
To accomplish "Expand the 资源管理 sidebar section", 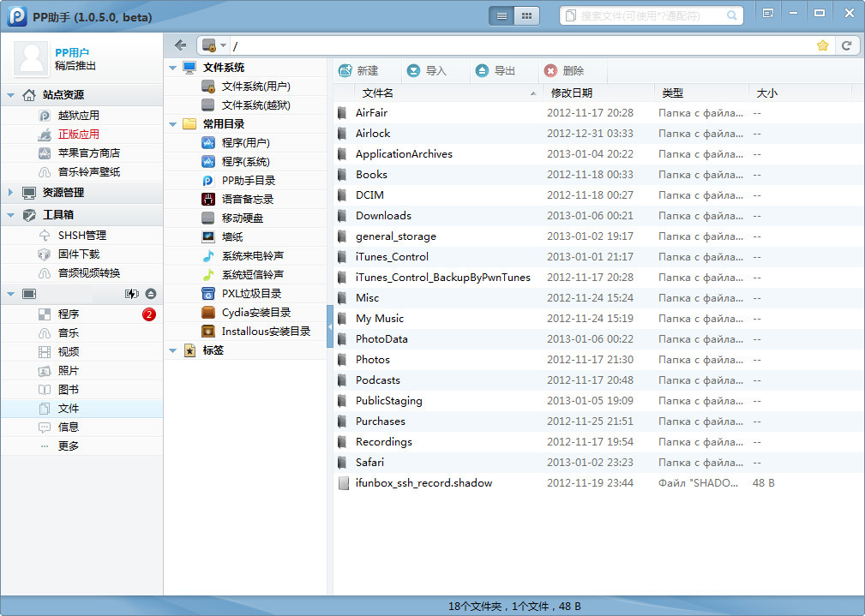I will [x=10, y=193].
